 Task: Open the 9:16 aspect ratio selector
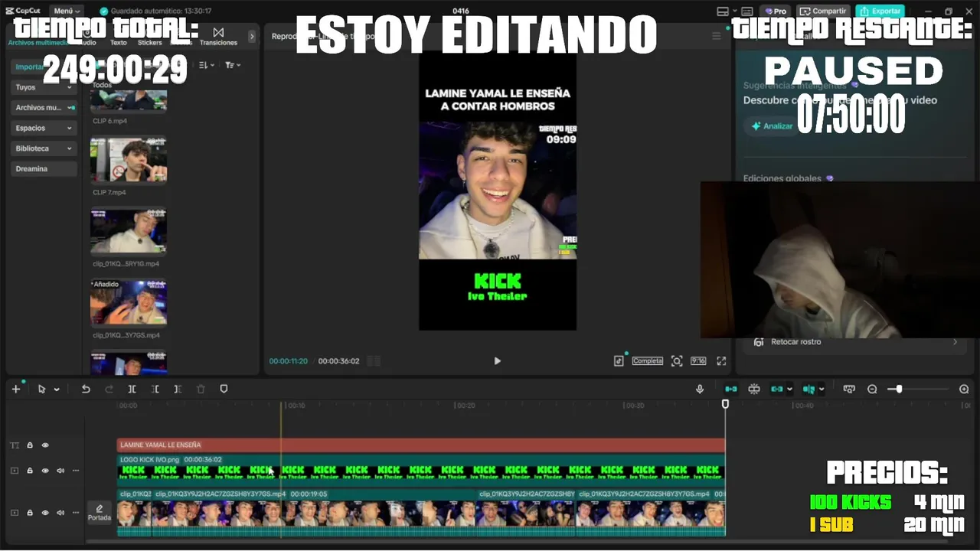pos(698,360)
